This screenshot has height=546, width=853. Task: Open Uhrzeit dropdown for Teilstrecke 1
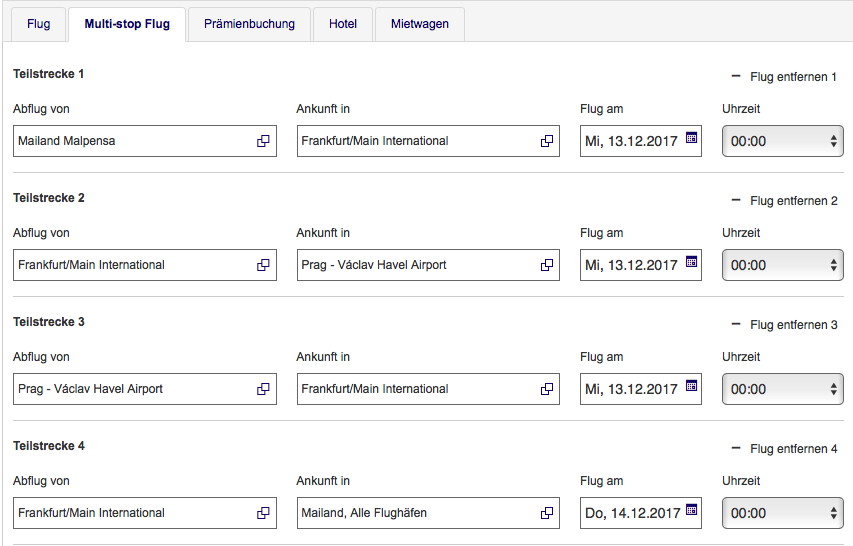click(x=783, y=141)
